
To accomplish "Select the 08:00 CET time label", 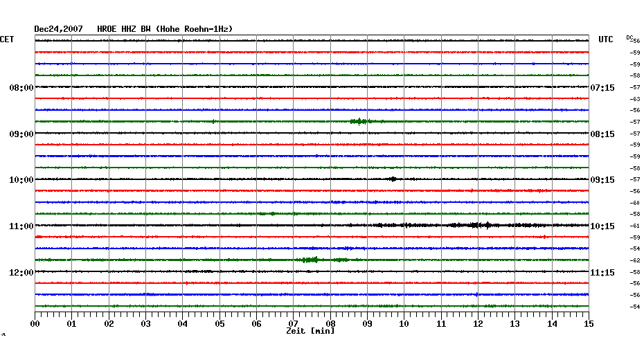I will point(21,88).
